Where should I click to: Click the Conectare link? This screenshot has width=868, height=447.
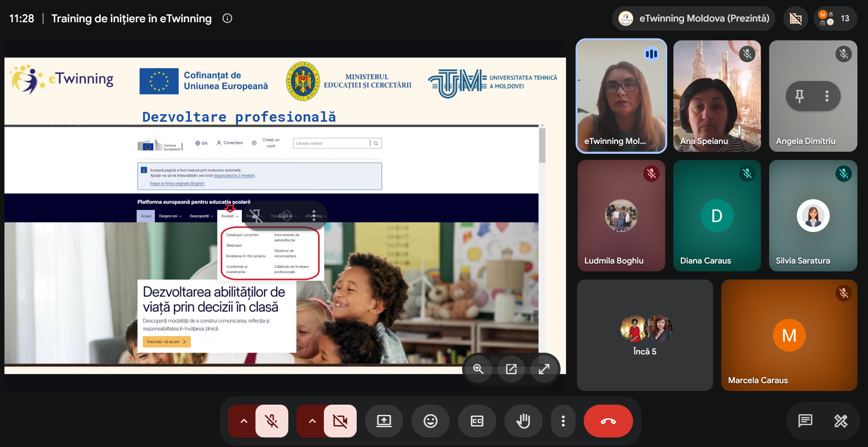(230, 143)
